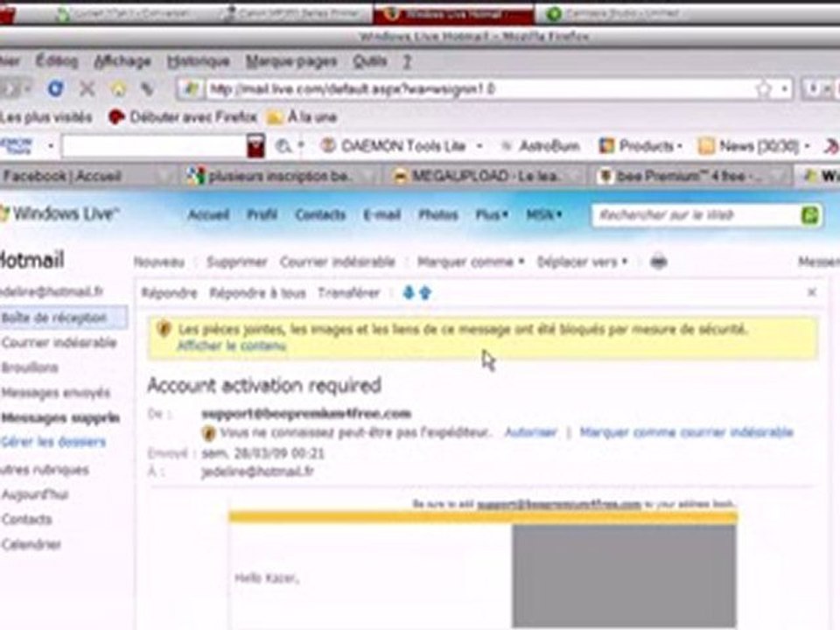Image resolution: width=840 pixels, height=630 pixels.
Task: Click Gérer les dossiers link
Action: click(53, 443)
